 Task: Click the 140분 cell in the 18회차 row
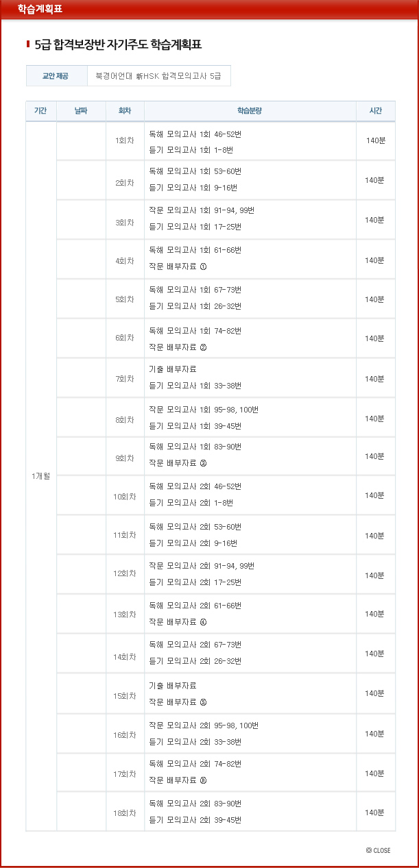pos(375,813)
